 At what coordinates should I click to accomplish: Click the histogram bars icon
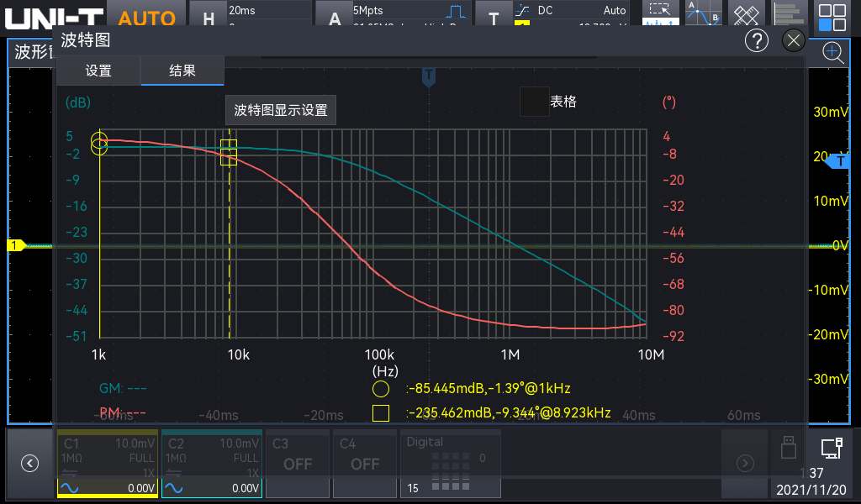(788, 15)
